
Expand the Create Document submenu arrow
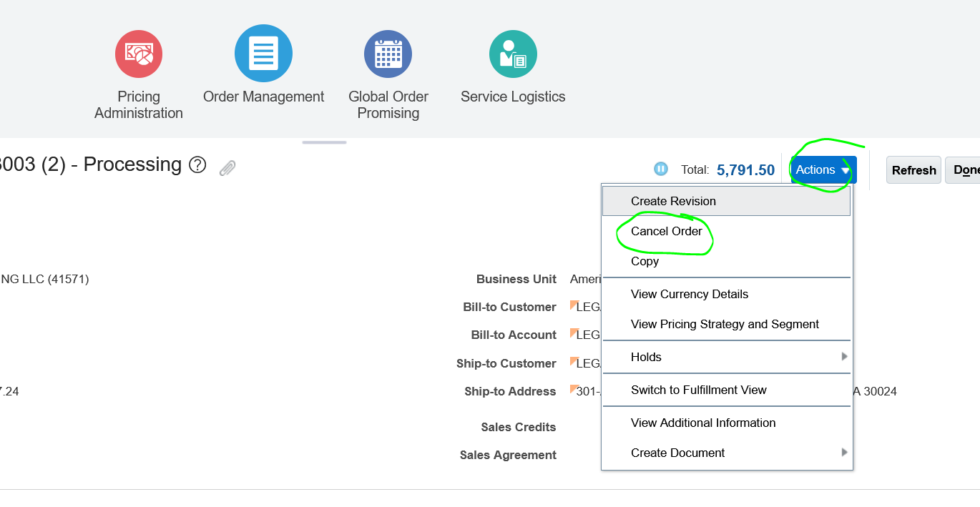(x=844, y=453)
